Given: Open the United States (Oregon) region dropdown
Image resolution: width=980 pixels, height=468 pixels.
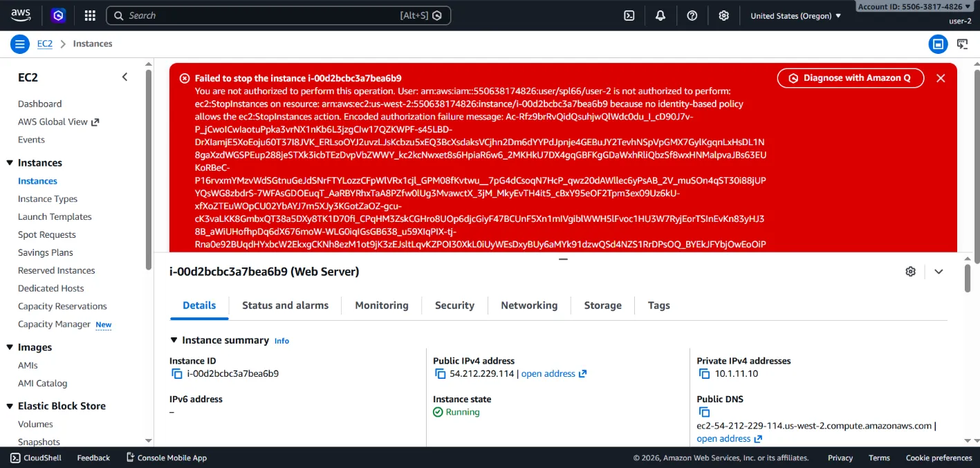Looking at the screenshot, I should point(796,16).
